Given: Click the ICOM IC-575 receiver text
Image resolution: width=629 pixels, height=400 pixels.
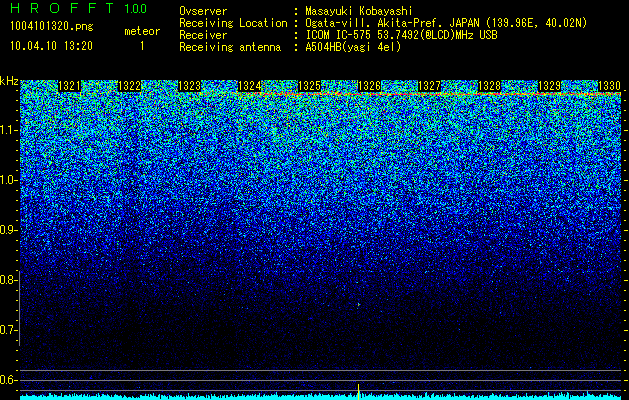Looking at the screenshot, I should (x=401, y=35).
